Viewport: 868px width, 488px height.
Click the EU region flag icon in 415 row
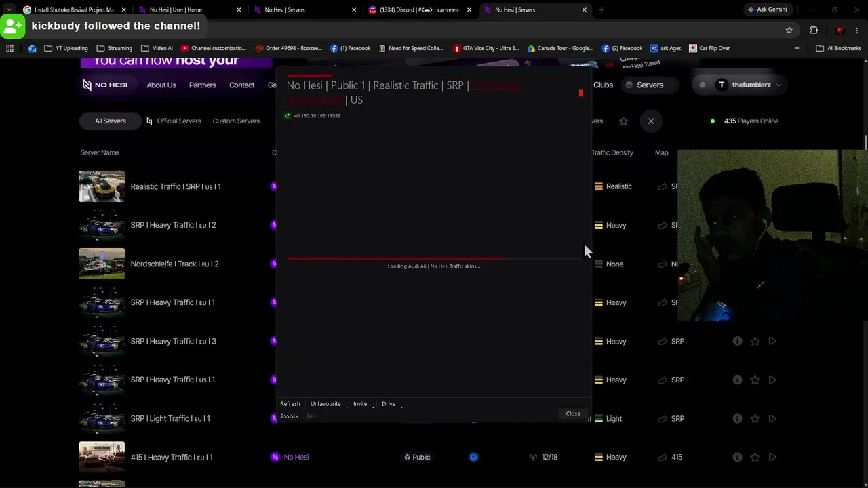tap(473, 457)
